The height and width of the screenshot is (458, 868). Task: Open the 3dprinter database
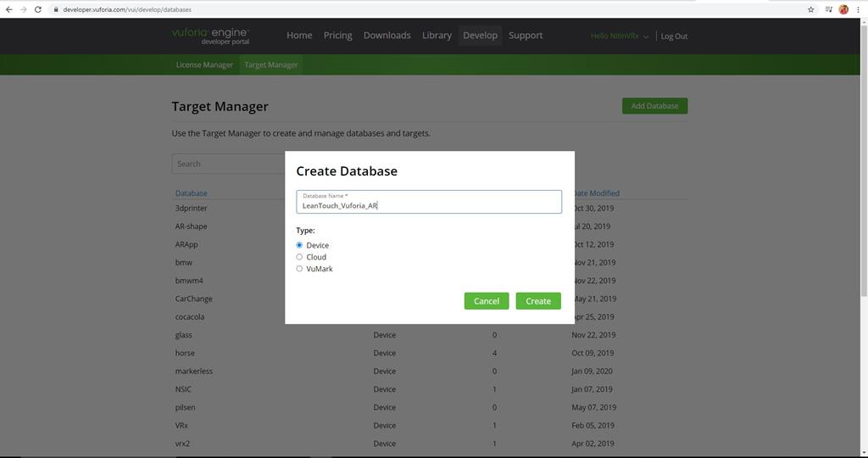point(191,209)
